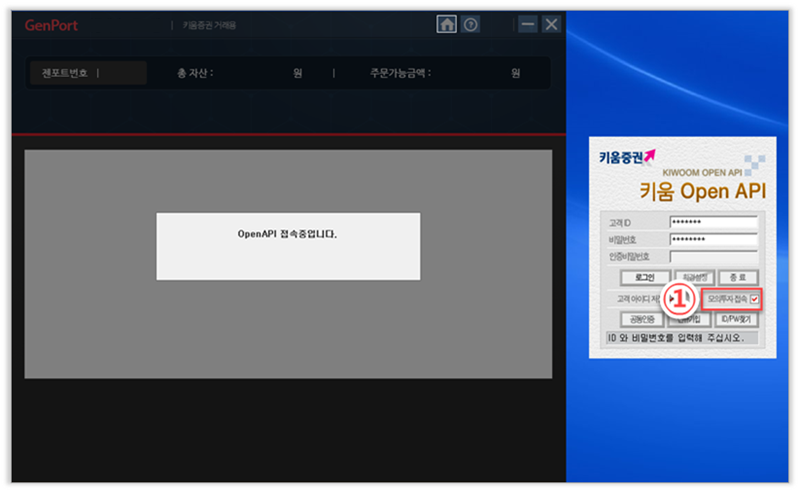The height and width of the screenshot is (492, 799).
Task: Open the ID/PW찾기 button
Action: [x=736, y=319]
